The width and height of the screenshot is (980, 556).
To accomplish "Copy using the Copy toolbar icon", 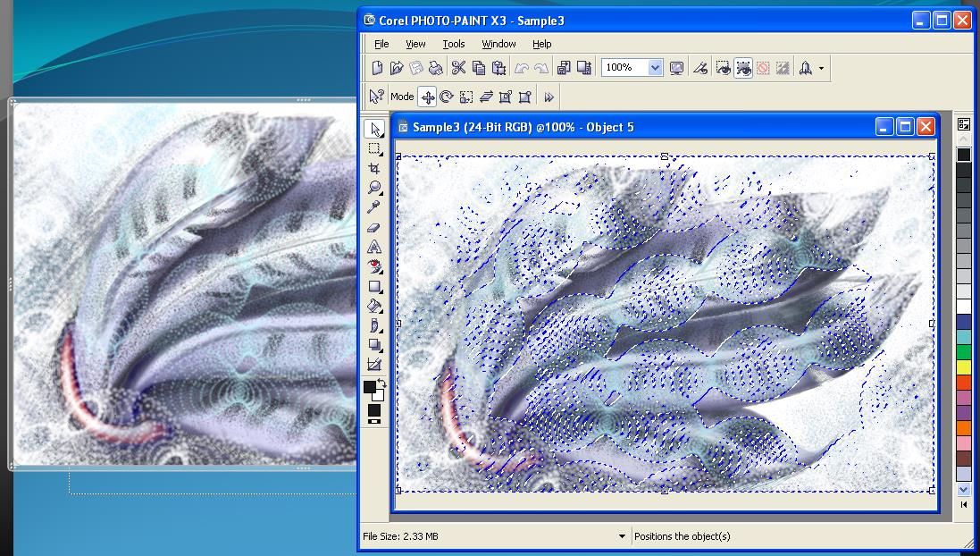I will 479,68.
